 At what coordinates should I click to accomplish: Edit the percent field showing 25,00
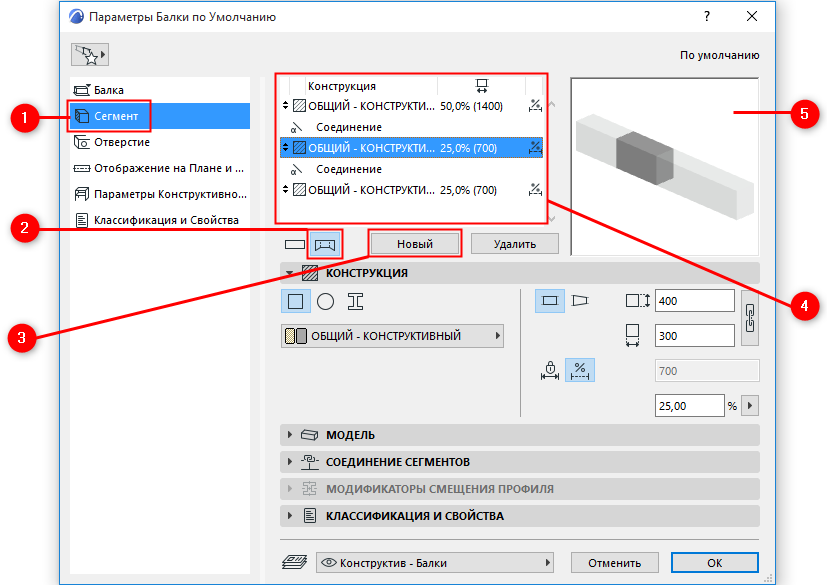(689, 406)
